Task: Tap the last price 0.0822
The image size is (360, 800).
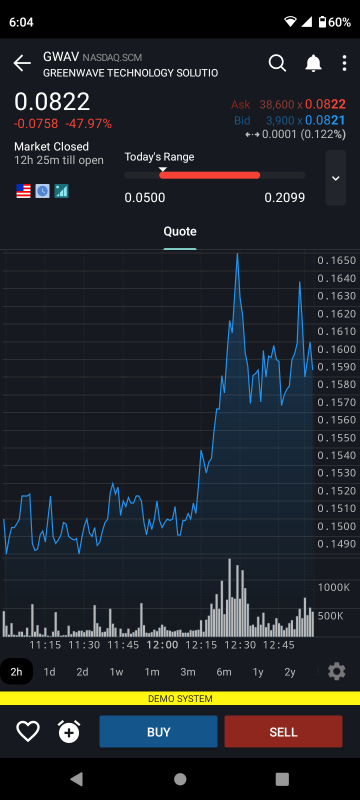Action: click(52, 102)
